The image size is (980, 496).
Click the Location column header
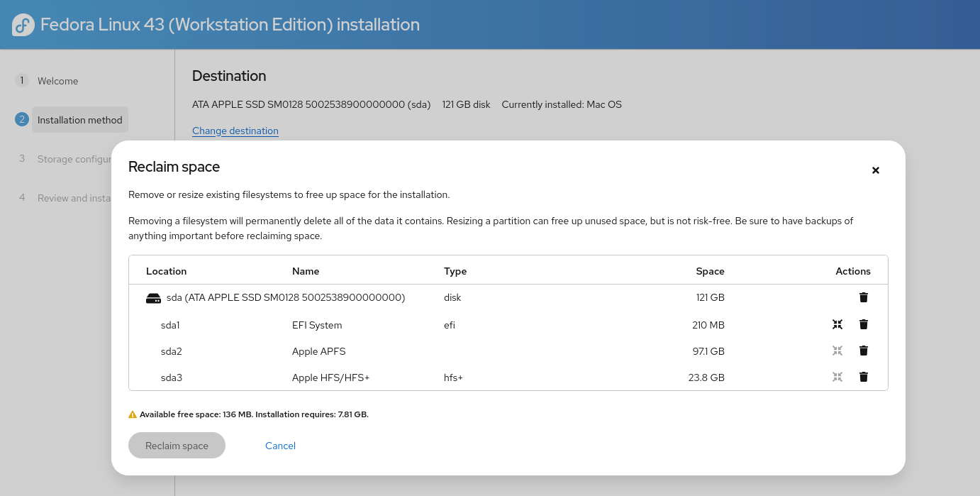pos(166,271)
